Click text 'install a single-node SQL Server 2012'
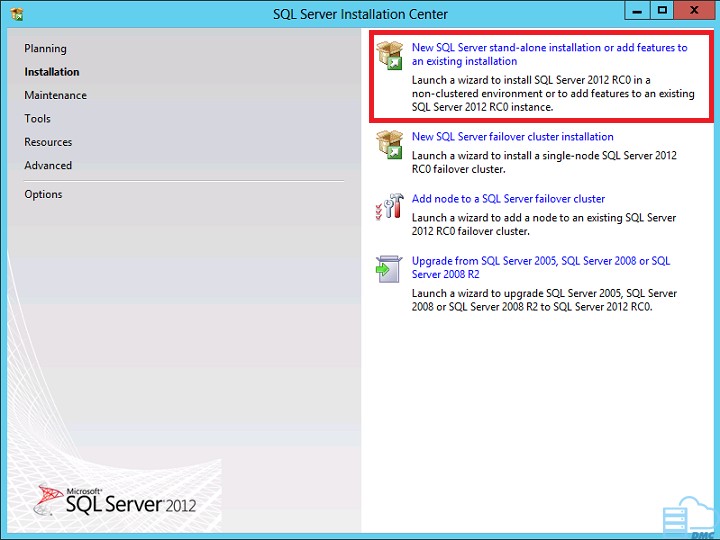 590,155
